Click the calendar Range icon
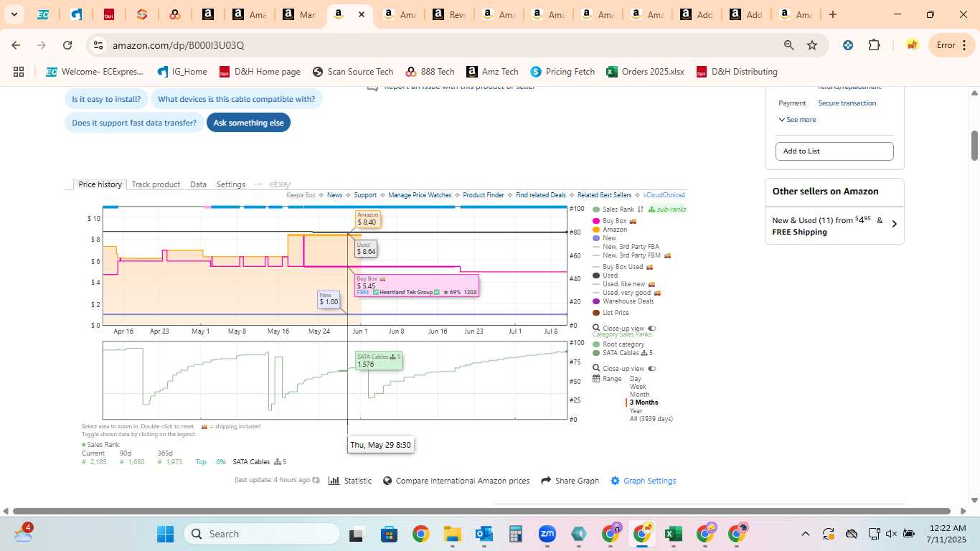Image resolution: width=980 pixels, height=551 pixels. coord(596,379)
